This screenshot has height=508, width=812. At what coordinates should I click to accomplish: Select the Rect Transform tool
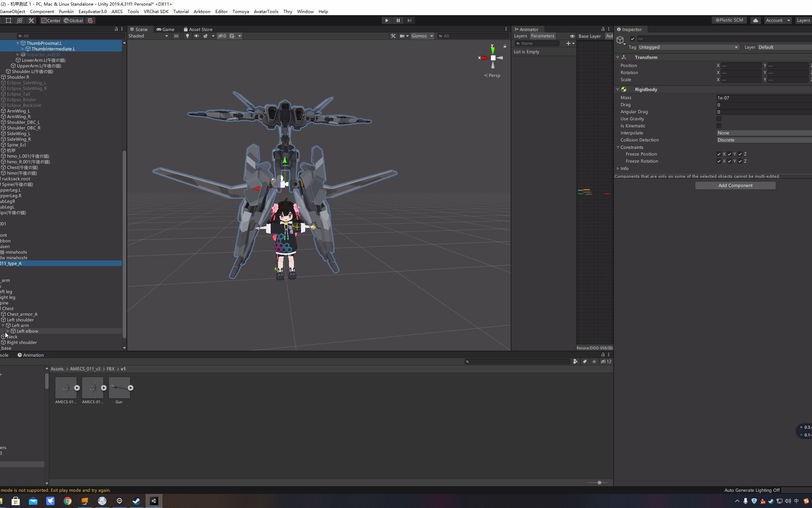[x=8, y=20]
